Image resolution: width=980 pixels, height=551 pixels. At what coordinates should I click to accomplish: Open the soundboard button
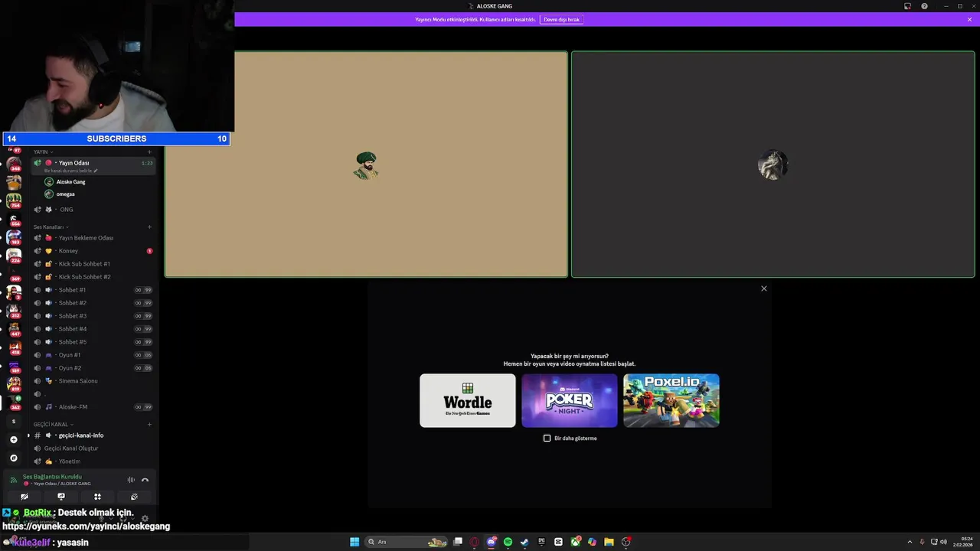click(x=134, y=497)
